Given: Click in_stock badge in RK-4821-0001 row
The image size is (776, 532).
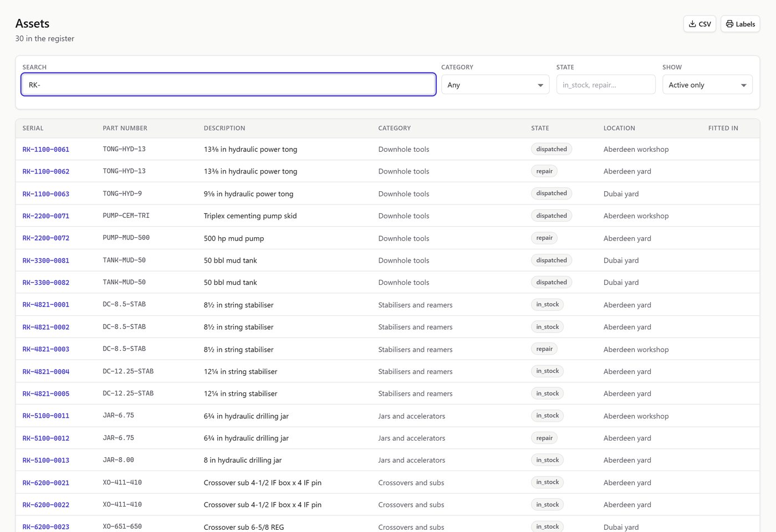Looking at the screenshot, I should coord(548,304).
